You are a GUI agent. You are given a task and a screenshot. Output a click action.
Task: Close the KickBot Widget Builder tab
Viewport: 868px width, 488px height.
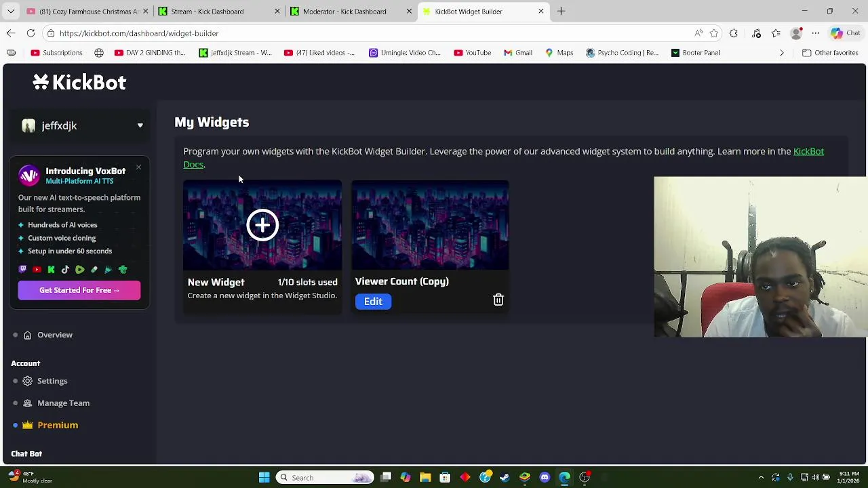[540, 12]
